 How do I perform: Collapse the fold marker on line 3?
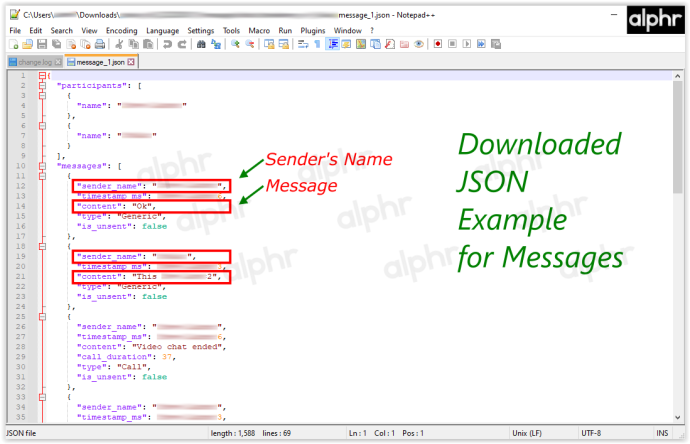pyautogui.click(x=42, y=95)
